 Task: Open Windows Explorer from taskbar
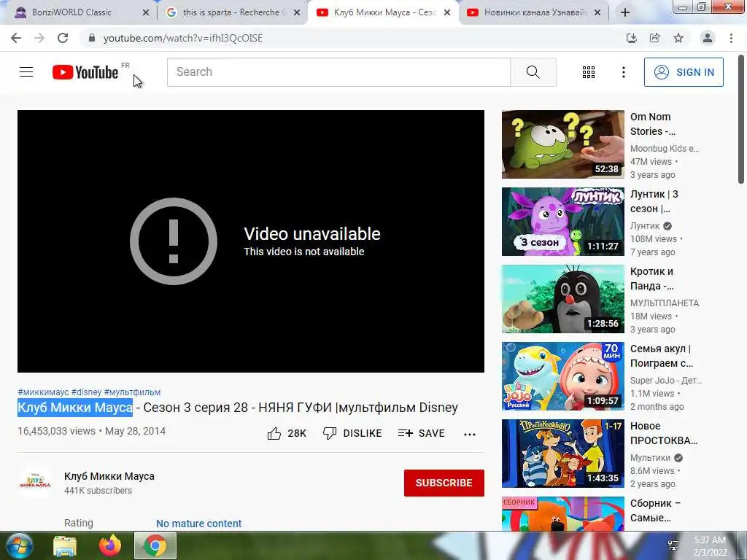point(65,545)
